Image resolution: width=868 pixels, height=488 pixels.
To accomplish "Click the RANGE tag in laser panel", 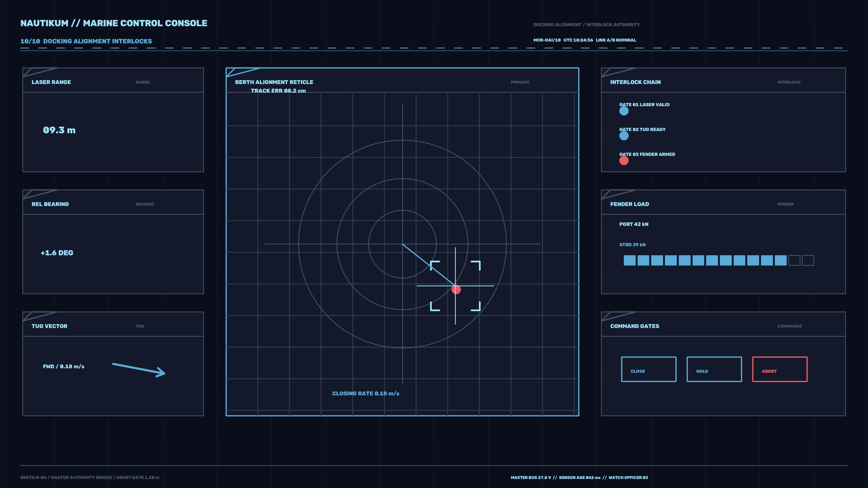I will [x=143, y=82].
